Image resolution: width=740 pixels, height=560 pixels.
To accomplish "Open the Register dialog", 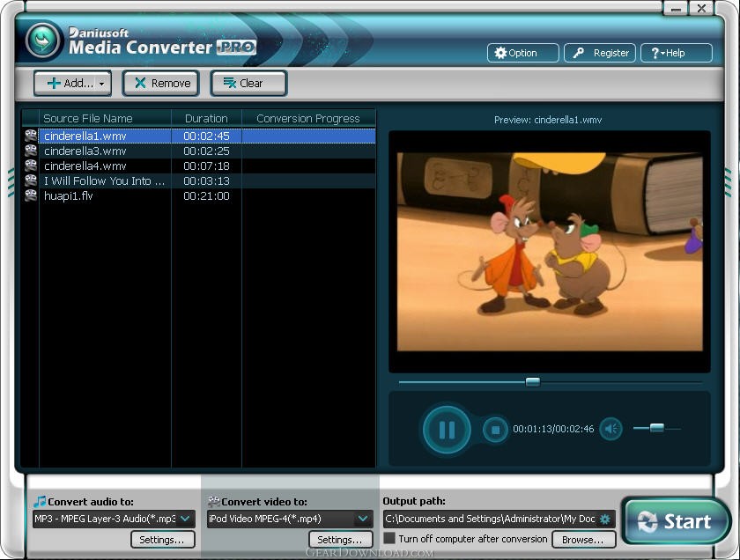I will coord(600,53).
